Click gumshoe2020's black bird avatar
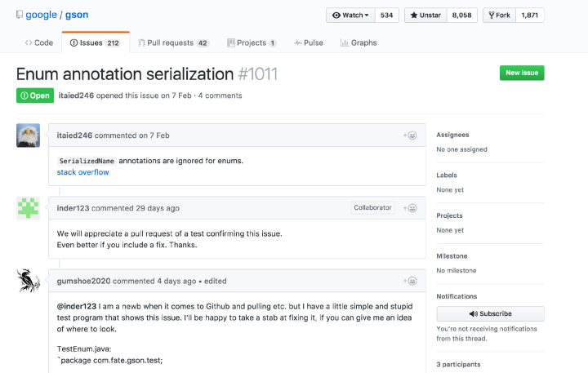The image size is (588, 373). [x=29, y=281]
